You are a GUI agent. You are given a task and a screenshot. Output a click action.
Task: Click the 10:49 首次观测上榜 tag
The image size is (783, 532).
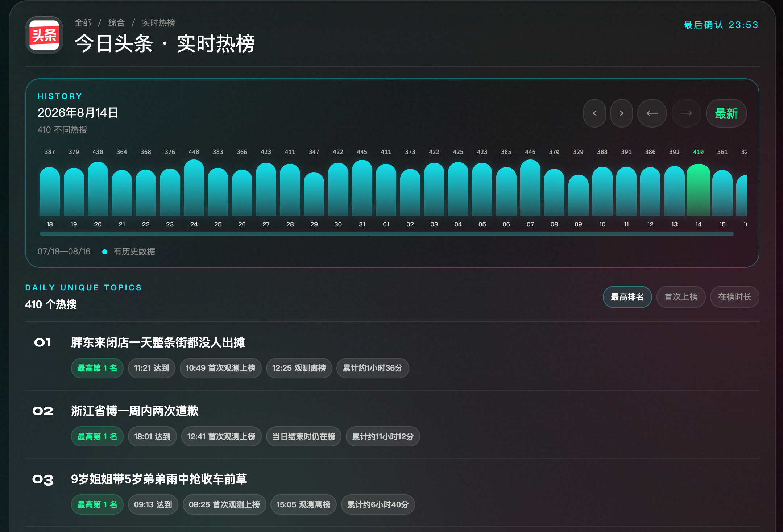point(220,368)
